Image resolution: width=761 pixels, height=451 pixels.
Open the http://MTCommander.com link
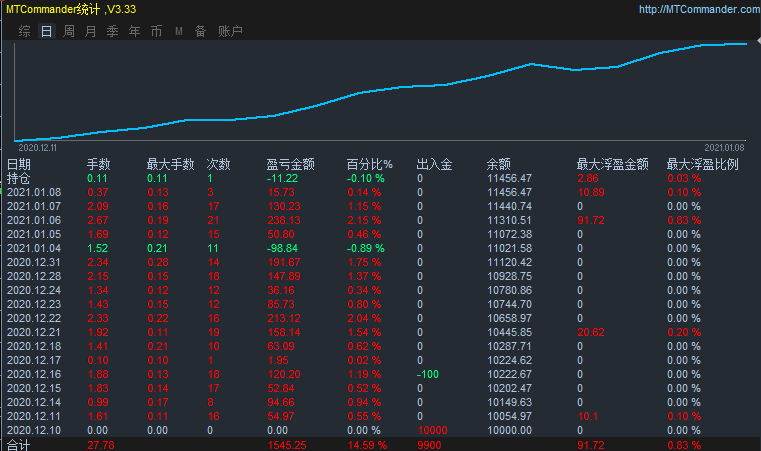[x=699, y=9]
